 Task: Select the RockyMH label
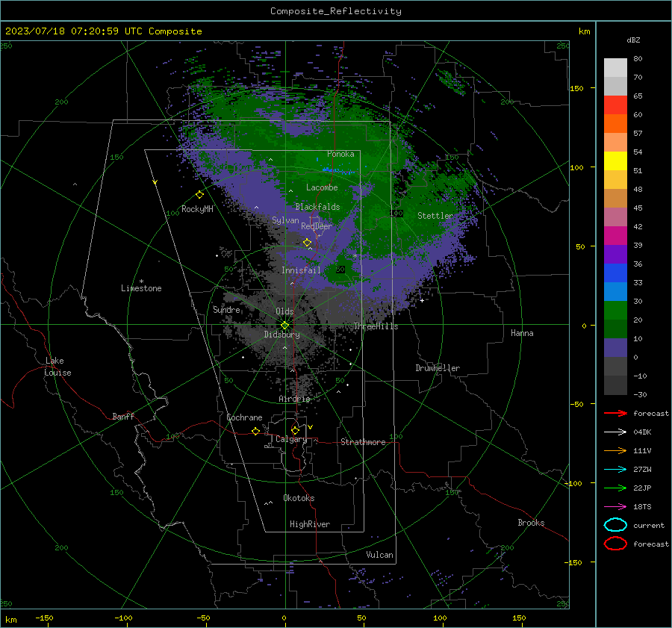click(197, 209)
